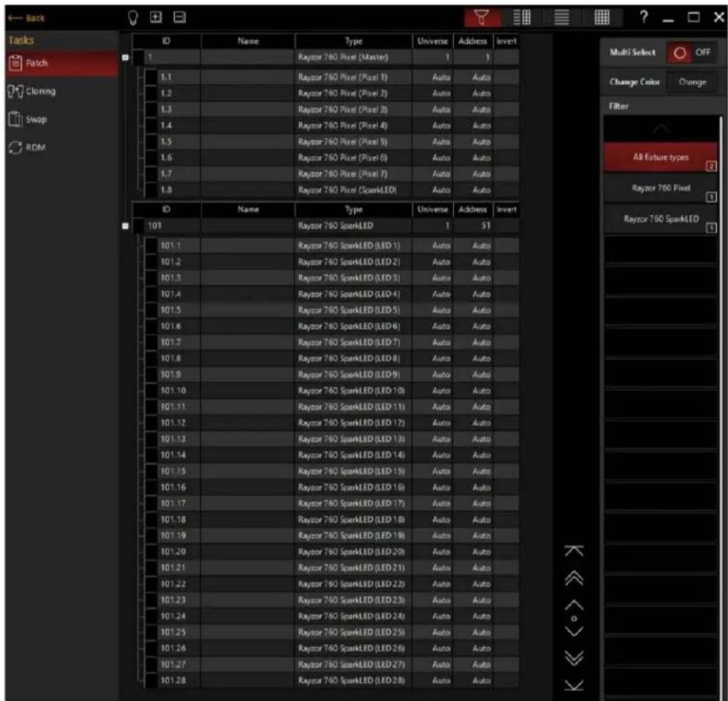Select row 101.5

[331, 310]
